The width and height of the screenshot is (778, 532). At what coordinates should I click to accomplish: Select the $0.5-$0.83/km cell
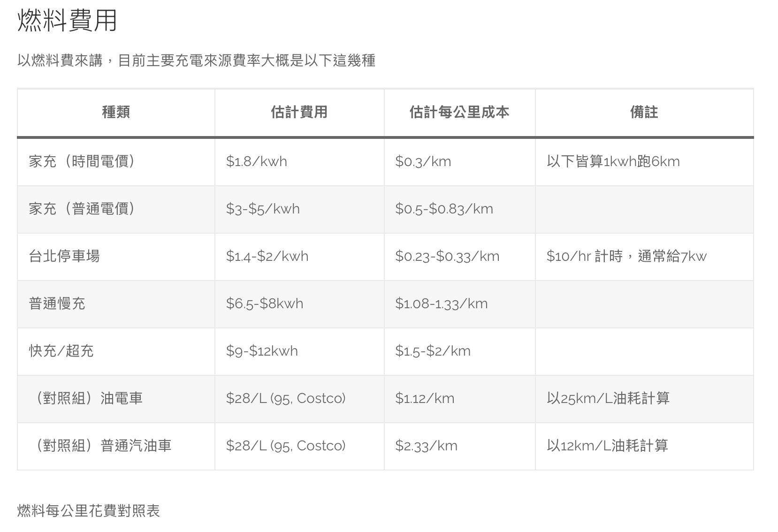click(x=444, y=209)
